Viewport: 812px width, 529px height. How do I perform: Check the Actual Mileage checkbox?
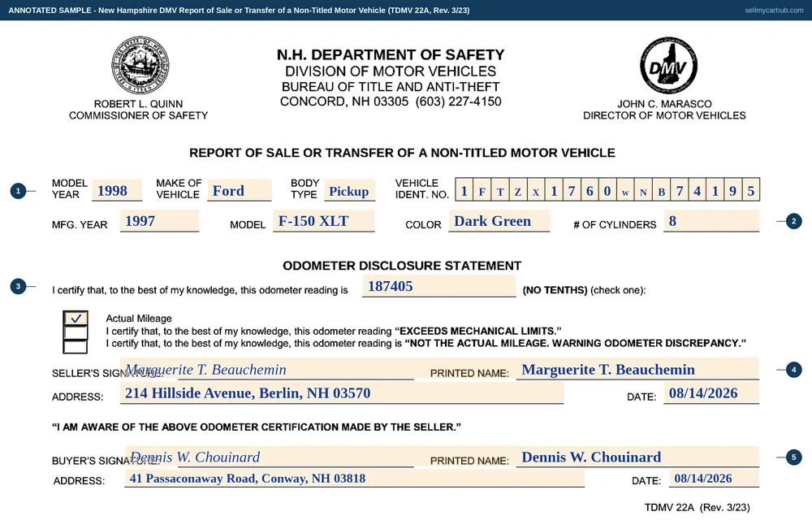coord(75,318)
